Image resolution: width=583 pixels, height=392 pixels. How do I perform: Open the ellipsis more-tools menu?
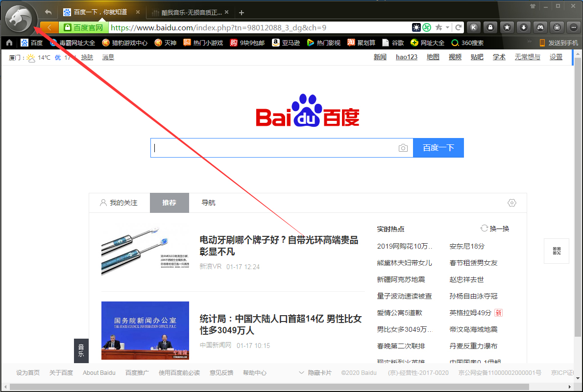coord(573,27)
